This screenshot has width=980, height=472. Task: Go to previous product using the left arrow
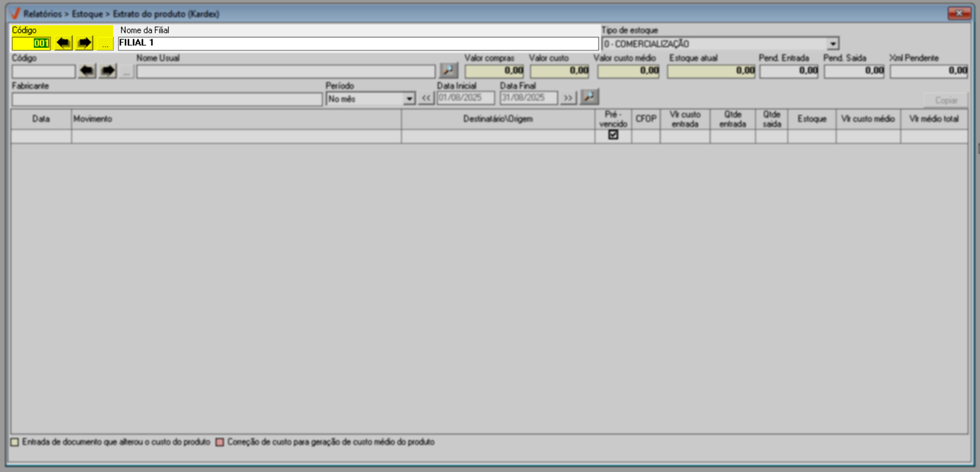pyautogui.click(x=87, y=71)
